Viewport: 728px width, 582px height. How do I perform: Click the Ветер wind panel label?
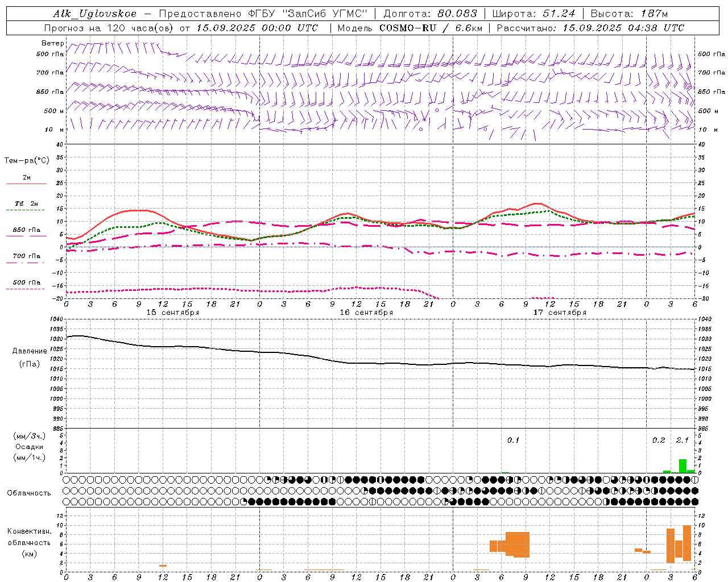(x=53, y=43)
